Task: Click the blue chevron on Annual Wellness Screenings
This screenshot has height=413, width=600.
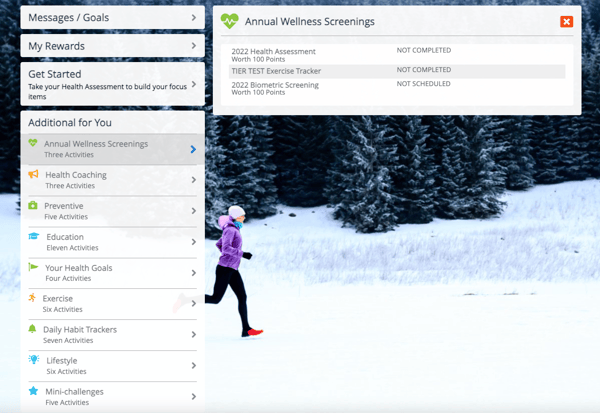Action: point(193,149)
